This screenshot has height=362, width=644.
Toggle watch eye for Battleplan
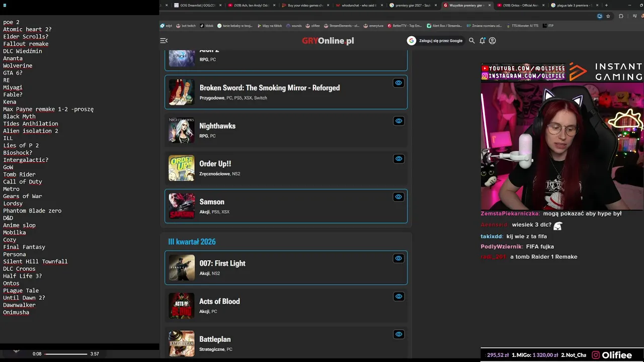[x=398, y=334]
